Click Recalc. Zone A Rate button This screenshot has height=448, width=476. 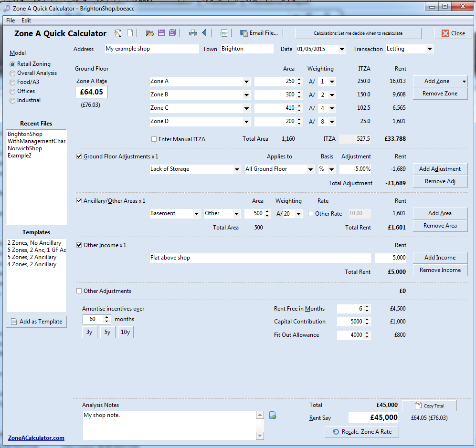(361, 432)
